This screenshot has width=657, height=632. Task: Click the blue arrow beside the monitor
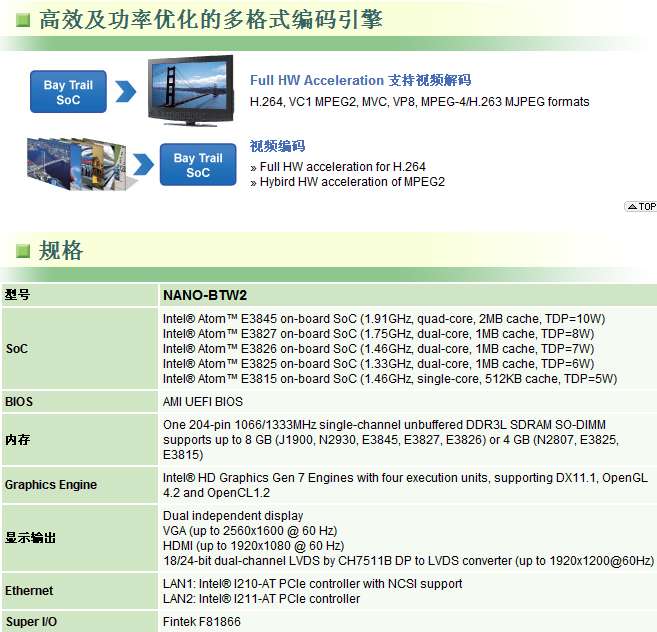tap(126, 91)
